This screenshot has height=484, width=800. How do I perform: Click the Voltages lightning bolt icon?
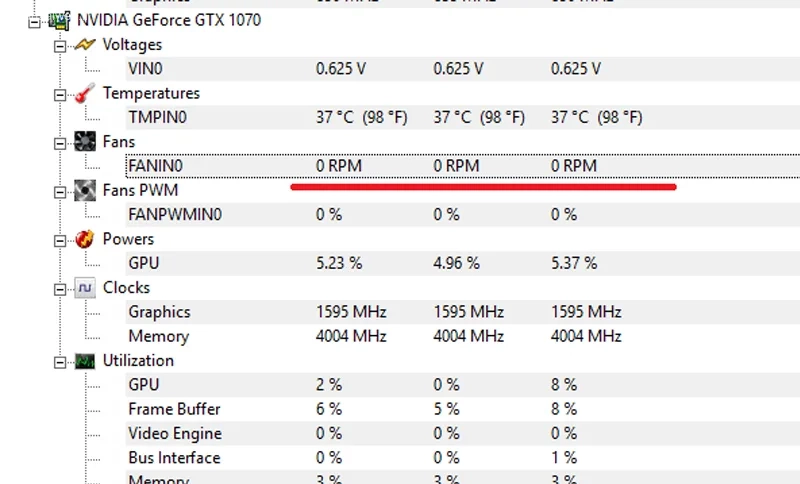(x=85, y=44)
